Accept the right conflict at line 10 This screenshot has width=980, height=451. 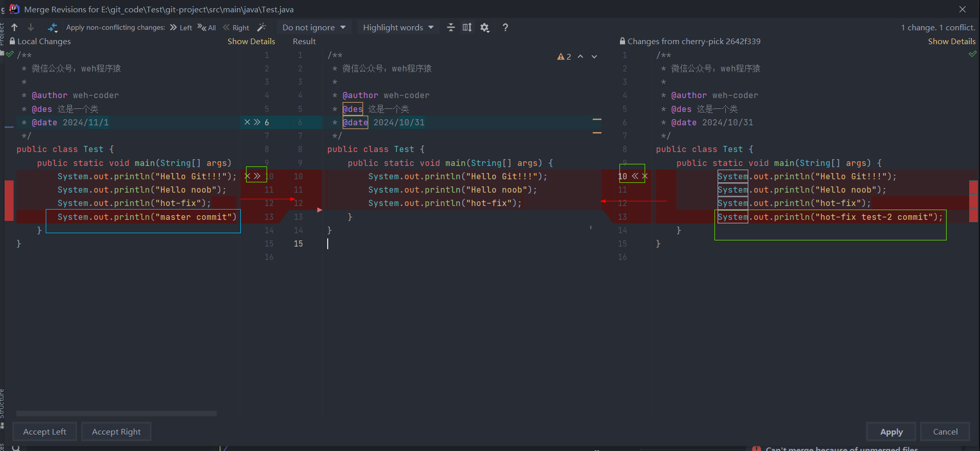pyautogui.click(x=635, y=176)
